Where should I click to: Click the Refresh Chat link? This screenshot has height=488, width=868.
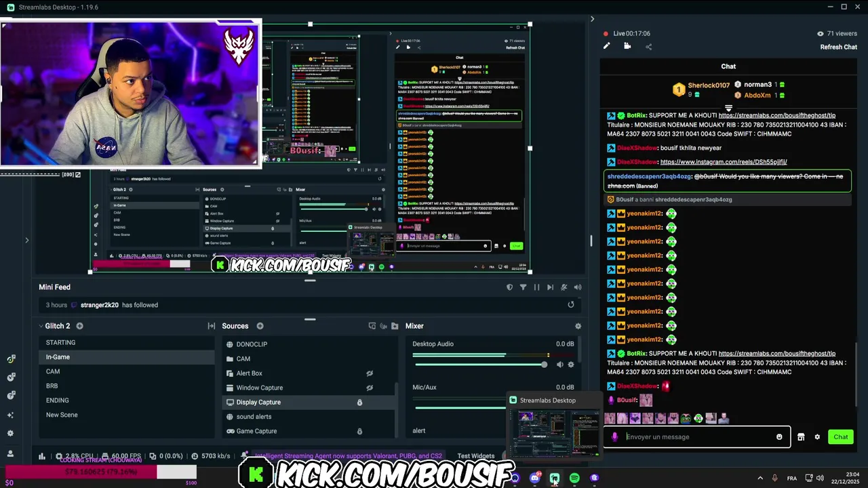(x=838, y=47)
